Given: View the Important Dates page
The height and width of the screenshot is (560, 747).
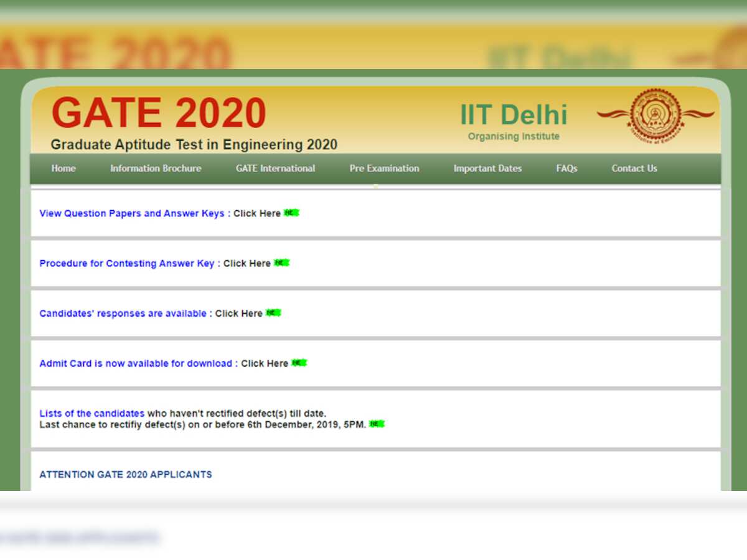Looking at the screenshot, I should tap(487, 168).
